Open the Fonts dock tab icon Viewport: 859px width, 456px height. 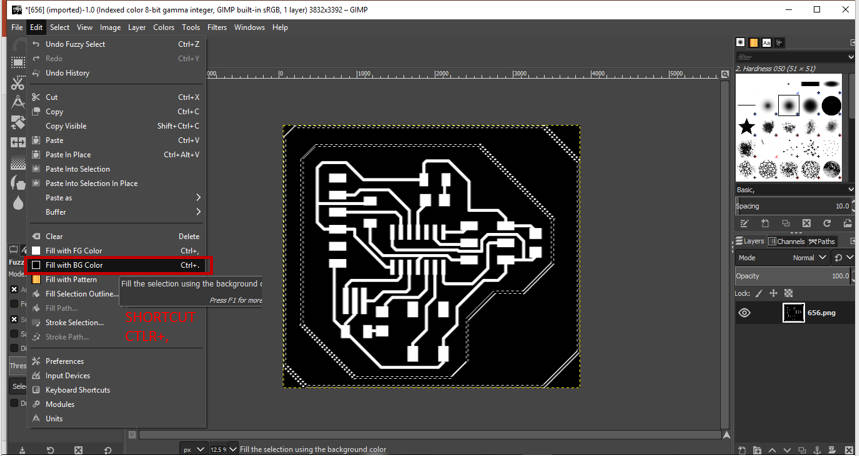767,42
